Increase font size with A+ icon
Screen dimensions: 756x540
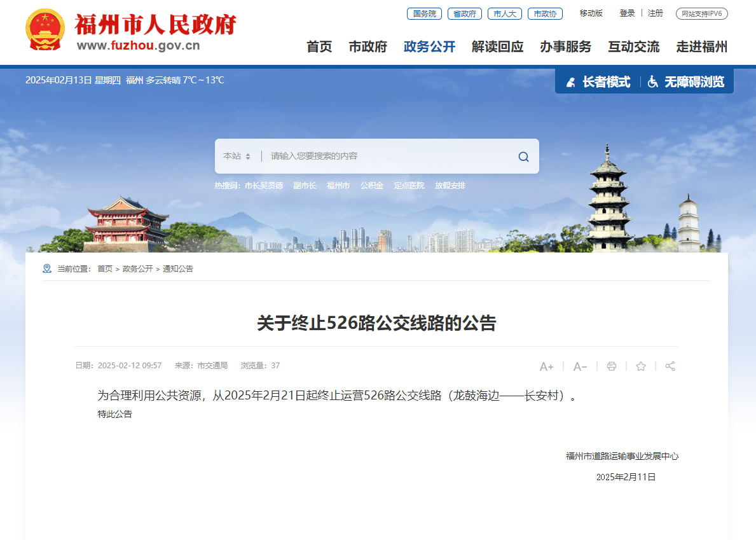(x=546, y=366)
